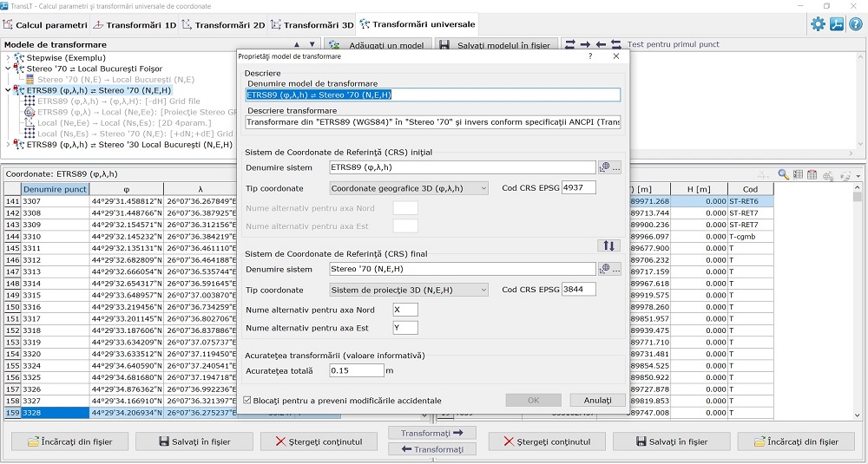Viewport: 868px width, 464px height.
Task: Click the list table icon beside the magnifier
Action: (x=798, y=175)
